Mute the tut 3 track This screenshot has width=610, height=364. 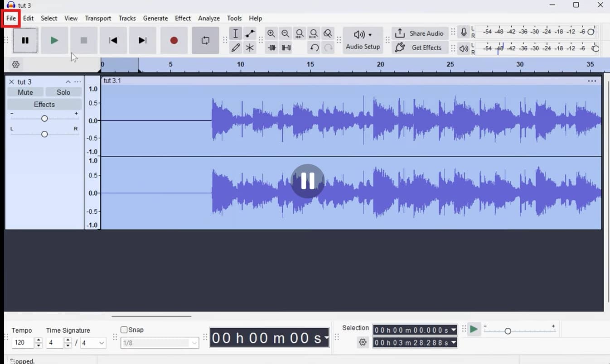pyautogui.click(x=25, y=92)
